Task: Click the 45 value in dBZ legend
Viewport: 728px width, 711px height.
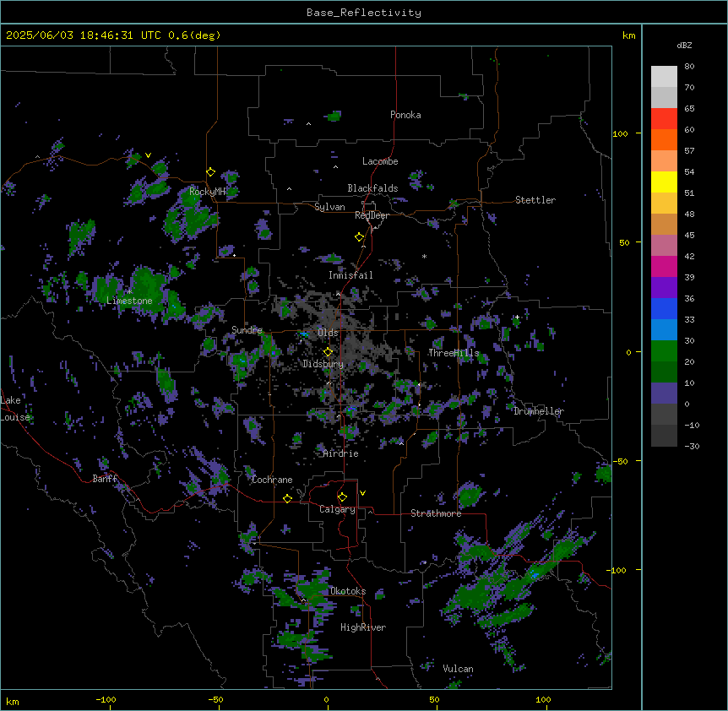Action: 689,236
